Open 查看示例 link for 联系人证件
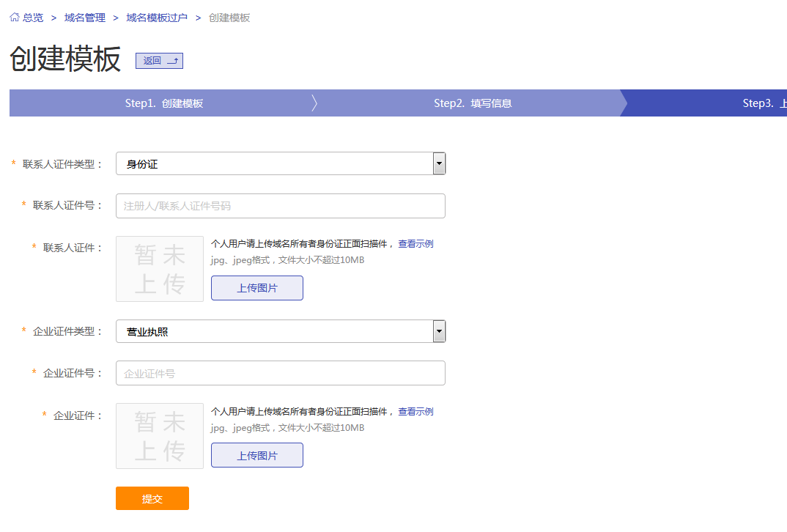Screen dimensions: 787x532 pos(415,244)
